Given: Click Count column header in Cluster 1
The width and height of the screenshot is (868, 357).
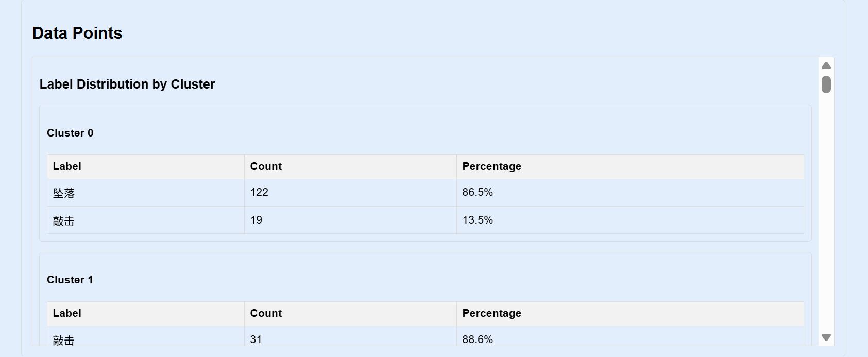Looking at the screenshot, I should click(350, 313).
